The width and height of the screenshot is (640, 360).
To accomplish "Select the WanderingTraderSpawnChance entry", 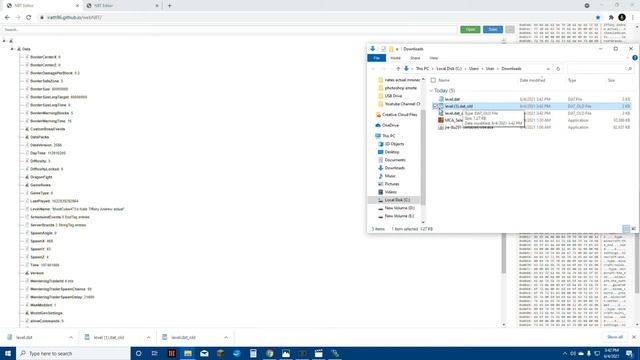I will (x=60, y=289).
